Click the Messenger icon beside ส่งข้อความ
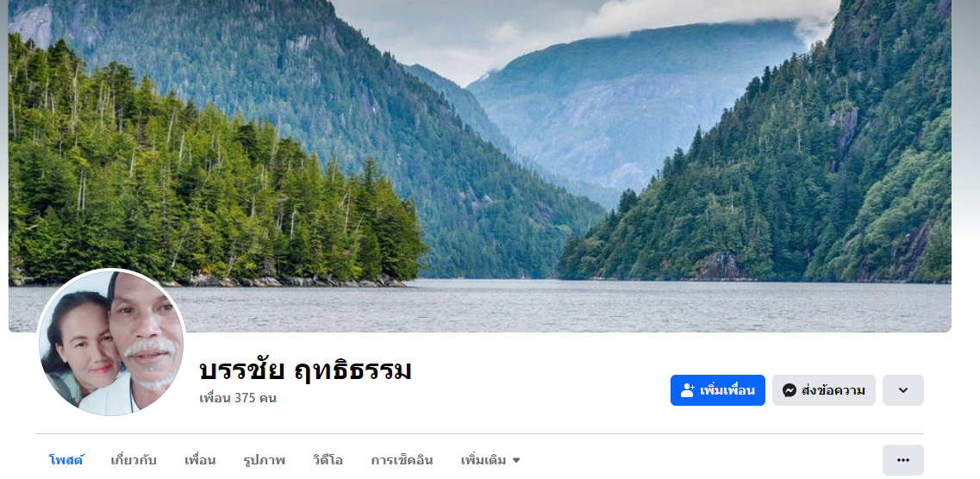980x479 pixels. [790, 390]
